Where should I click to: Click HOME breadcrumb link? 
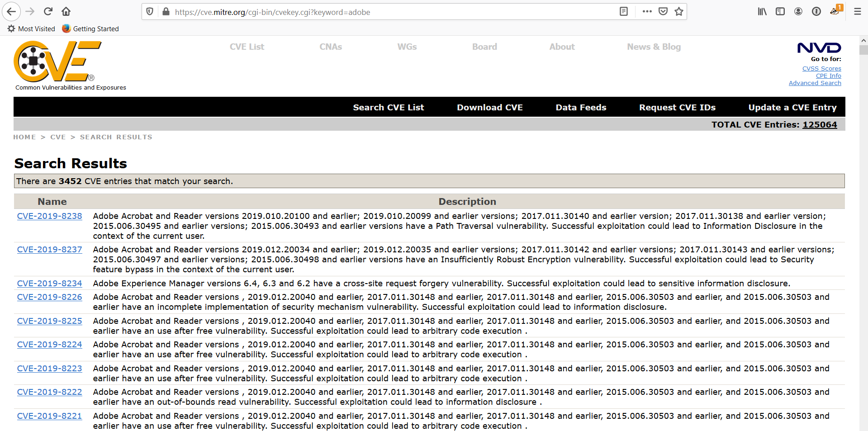click(x=24, y=137)
